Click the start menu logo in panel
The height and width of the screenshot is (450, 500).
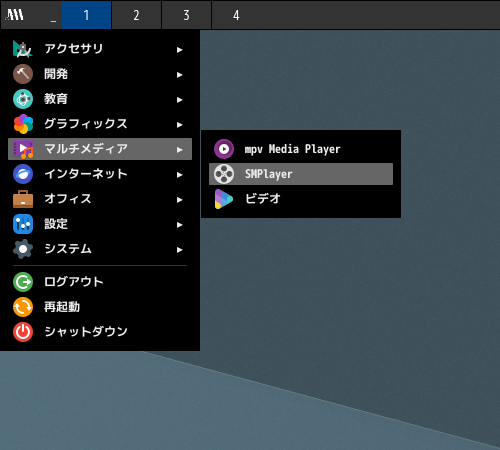pyautogui.click(x=15, y=15)
